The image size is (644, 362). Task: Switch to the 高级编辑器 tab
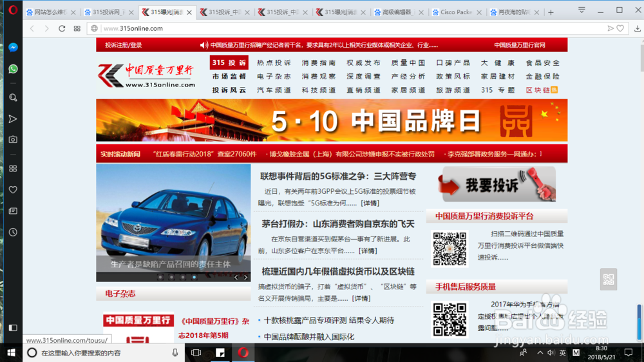[399, 12]
